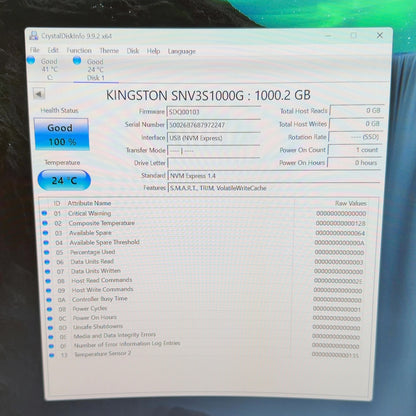
Task: Select the Disk 1 blue status circle
Action: click(77, 60)
